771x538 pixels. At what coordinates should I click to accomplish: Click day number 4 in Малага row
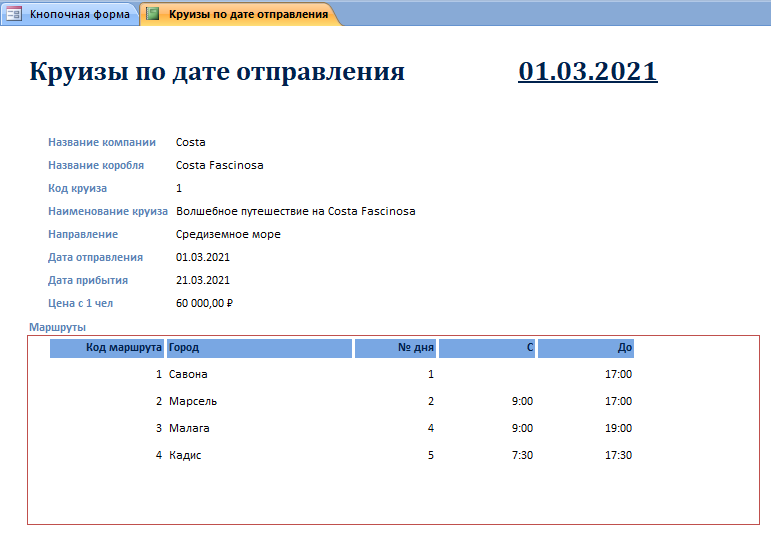click(431, 428)
